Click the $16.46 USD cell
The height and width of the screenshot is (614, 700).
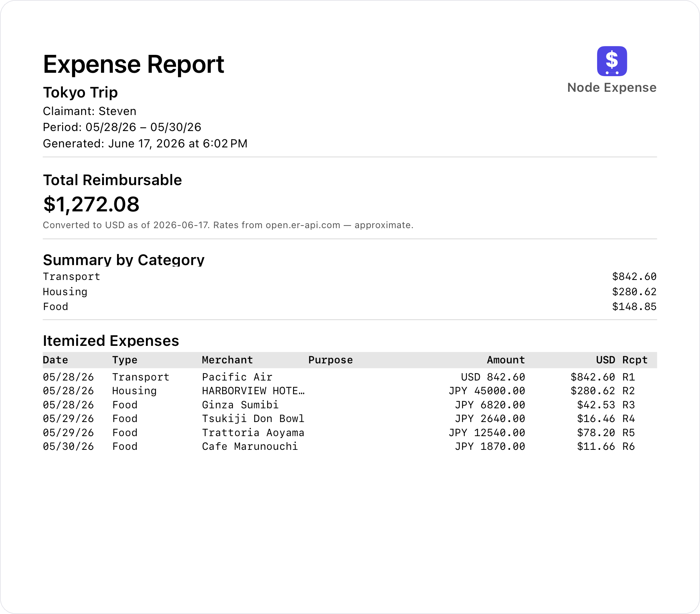[x=596, y=419]
